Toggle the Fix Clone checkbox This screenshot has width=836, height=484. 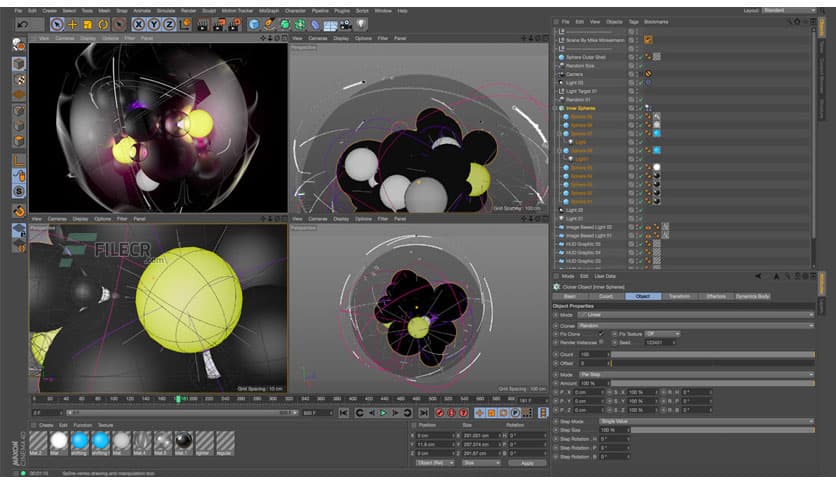coord(601,334)
